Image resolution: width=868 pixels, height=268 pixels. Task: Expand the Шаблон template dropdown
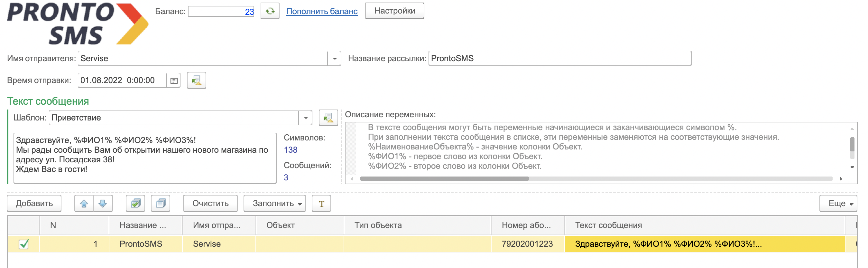(x=306, y=118)
